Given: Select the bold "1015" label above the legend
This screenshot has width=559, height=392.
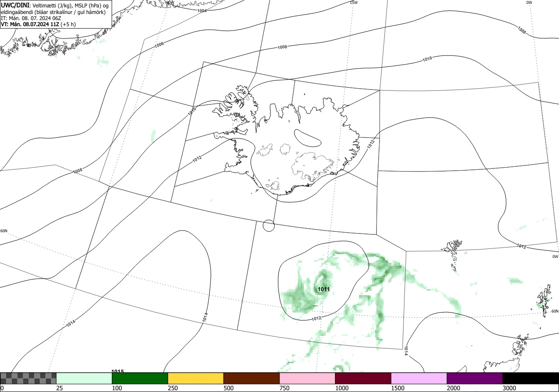Looking at the screenshot, I should tap(117, 371).
